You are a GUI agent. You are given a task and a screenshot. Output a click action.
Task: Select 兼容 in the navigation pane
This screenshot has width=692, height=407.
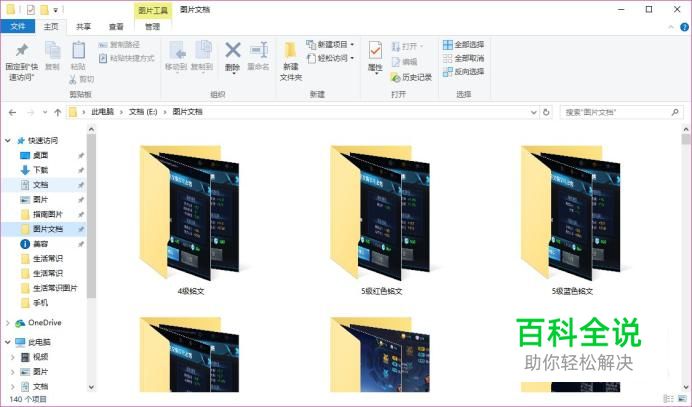pyautogui.click(x=40, y=244)
